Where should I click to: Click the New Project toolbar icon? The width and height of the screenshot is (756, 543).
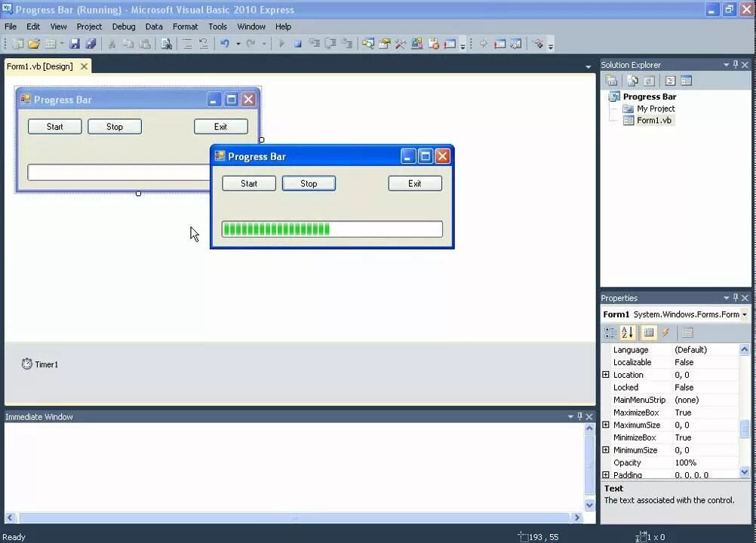tap(18, 44)
